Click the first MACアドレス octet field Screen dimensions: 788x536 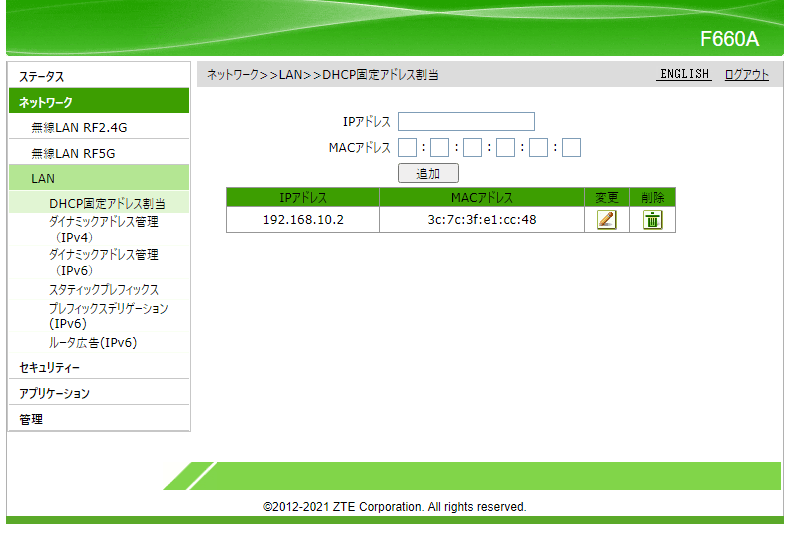(407, 148)
